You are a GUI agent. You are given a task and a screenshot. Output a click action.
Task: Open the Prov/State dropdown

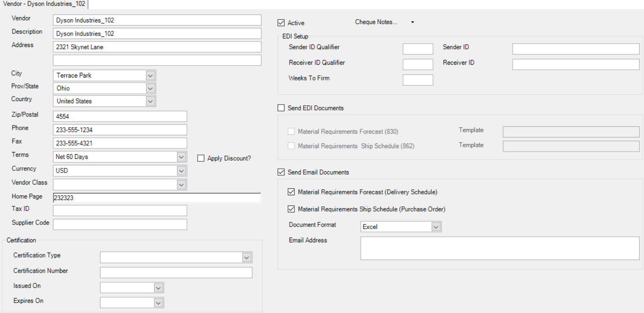(x=150, y=88)
